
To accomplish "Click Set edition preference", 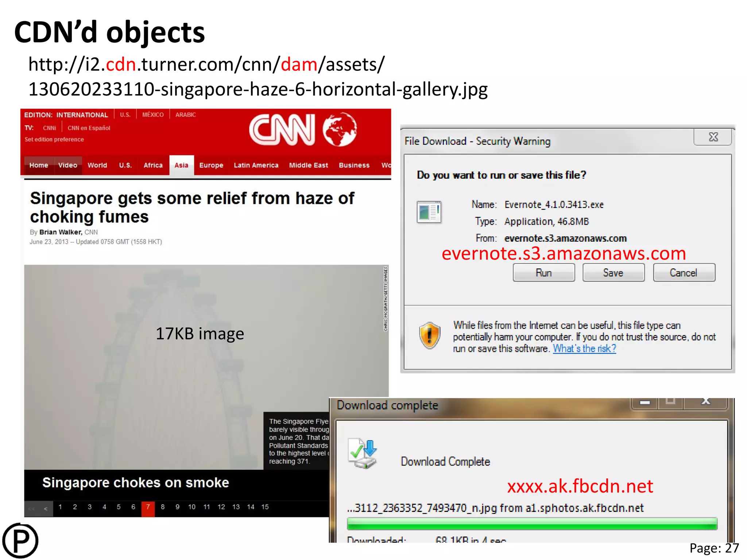I will tap(54, 139).
